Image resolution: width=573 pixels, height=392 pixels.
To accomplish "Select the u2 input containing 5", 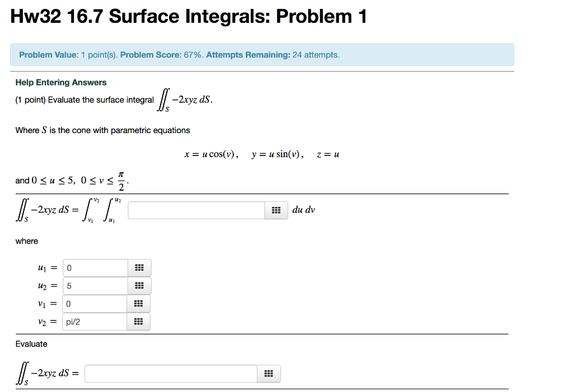I will (94, 286).
